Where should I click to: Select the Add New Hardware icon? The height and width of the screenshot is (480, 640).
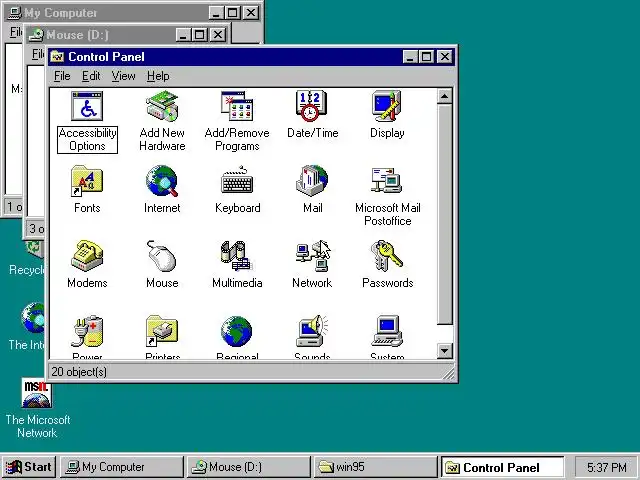coord(162,106)
